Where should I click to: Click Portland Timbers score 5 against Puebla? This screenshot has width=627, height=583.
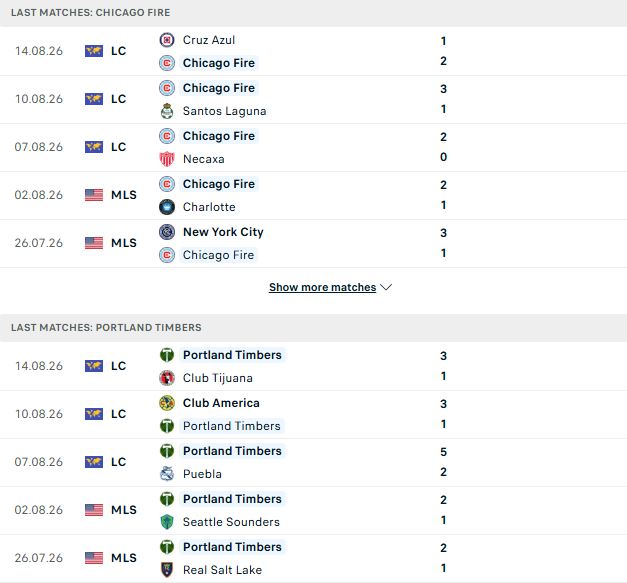443,452
